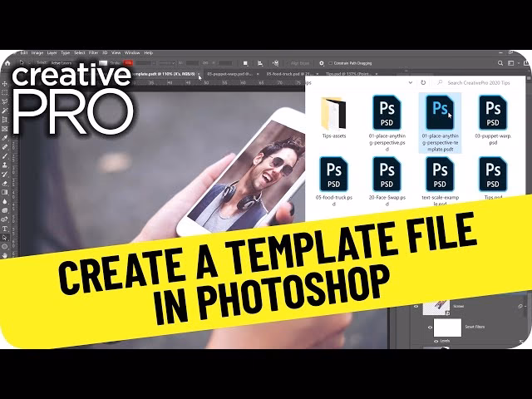The image size is (532, 399).
Task: Select the 20-Face-Swap.psd file
Action: click(x=387, y=181)
